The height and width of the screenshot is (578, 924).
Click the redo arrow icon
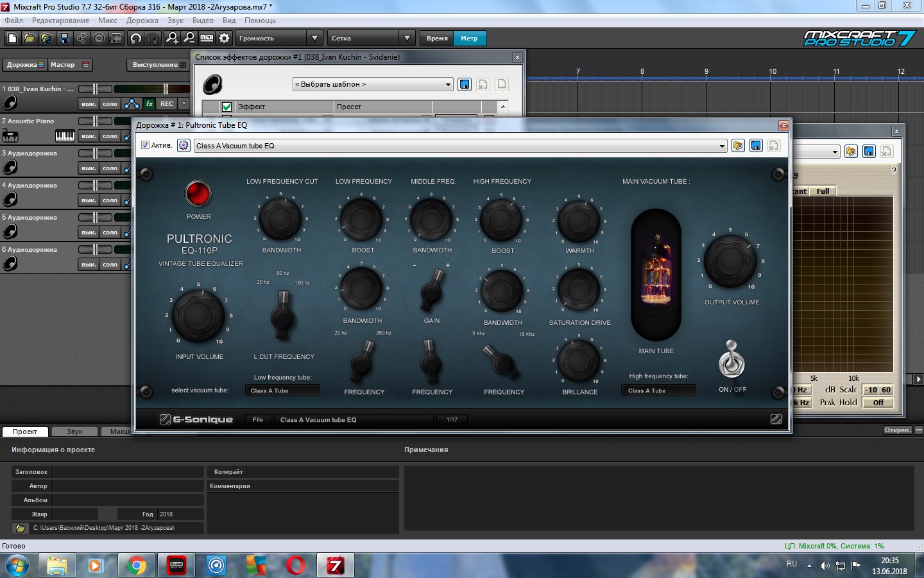coord(153,39)
